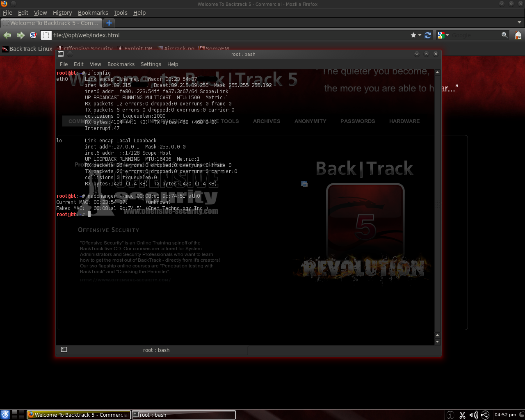This screenshot has height=420, width=525.
Task: Open the device notifier tray icon
Action: coord(485,415)
